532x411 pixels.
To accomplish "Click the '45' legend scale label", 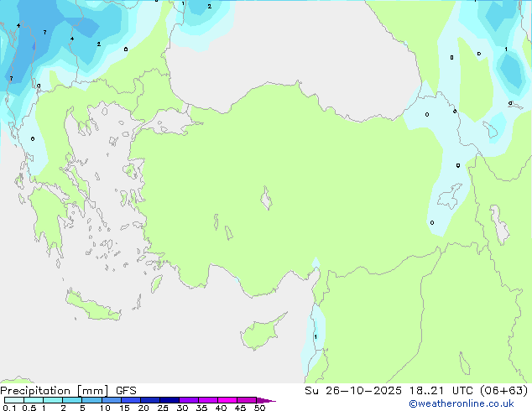I will click(240, 408).
